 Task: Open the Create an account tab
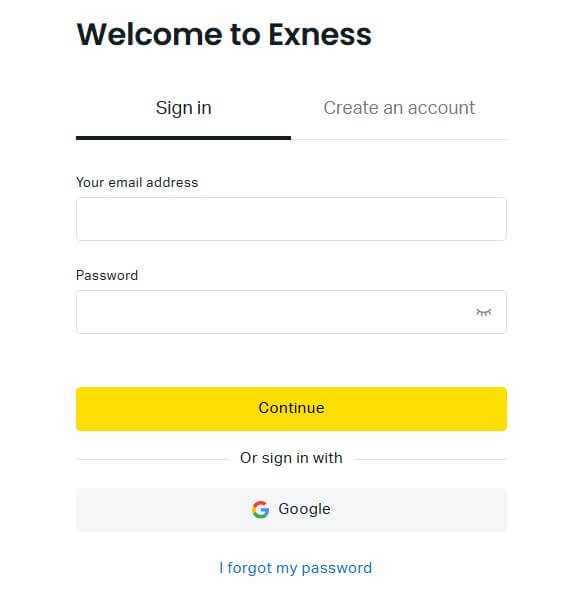pos(399,108)
